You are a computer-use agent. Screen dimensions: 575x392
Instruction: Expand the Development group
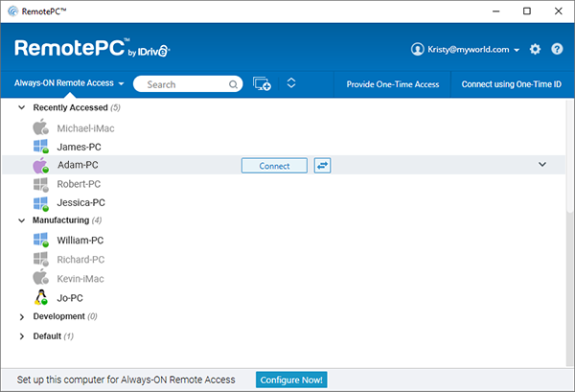(x=22, y=317)
